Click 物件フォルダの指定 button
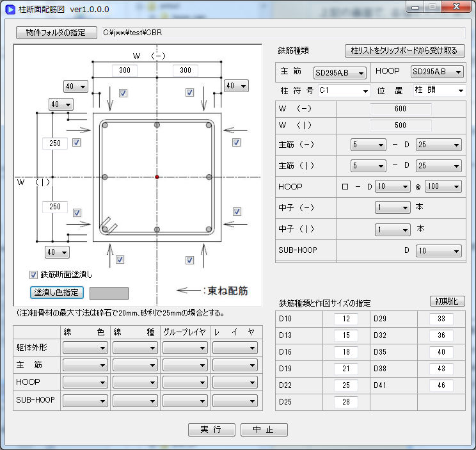 pos(56,33)
